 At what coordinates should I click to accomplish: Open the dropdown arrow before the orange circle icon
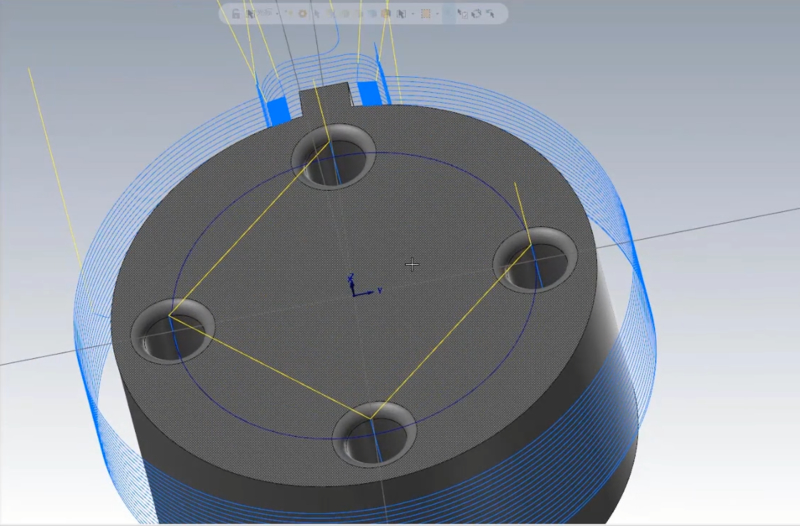coord(277,14)
